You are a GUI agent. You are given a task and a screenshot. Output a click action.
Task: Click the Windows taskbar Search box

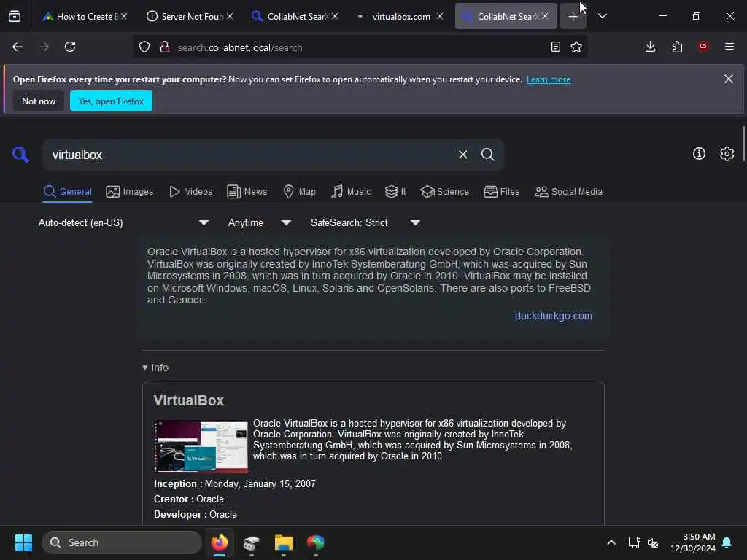tap(122, 542)
